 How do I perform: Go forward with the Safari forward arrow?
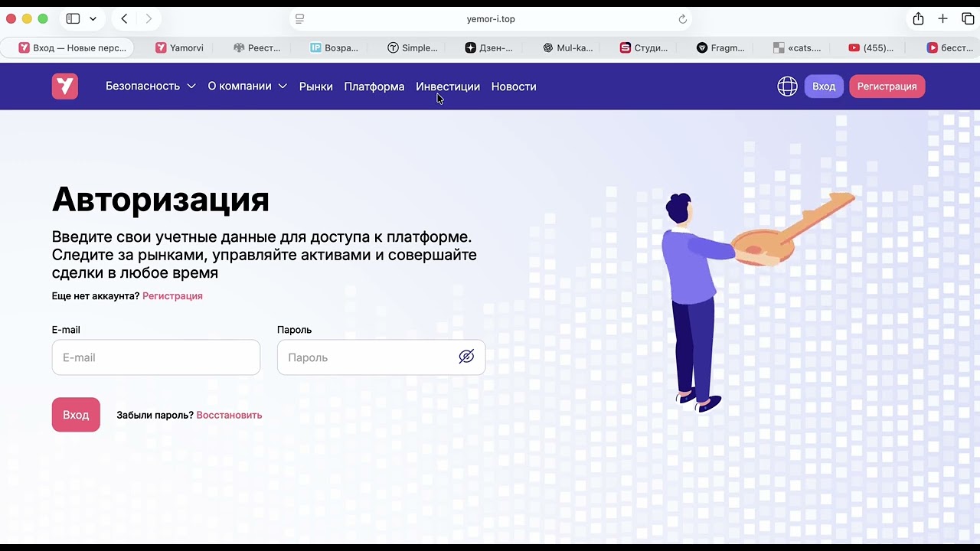click(x=149, y=18)
